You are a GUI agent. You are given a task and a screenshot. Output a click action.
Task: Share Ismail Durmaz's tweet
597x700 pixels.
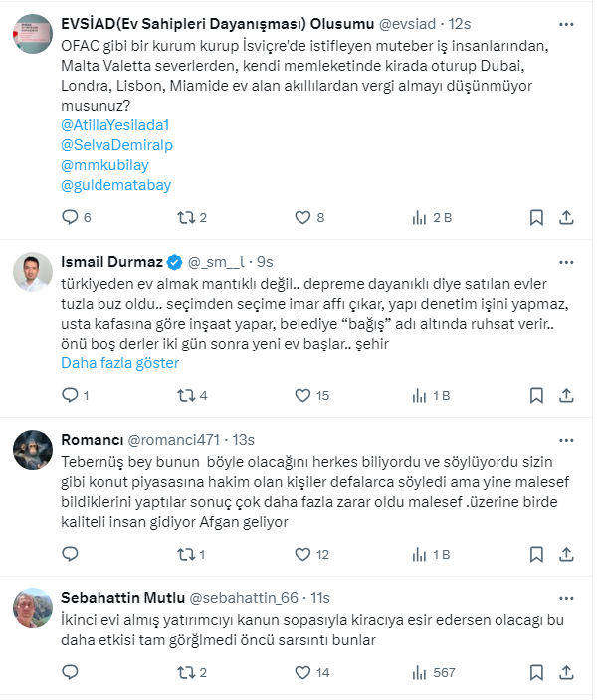(566, 395)
